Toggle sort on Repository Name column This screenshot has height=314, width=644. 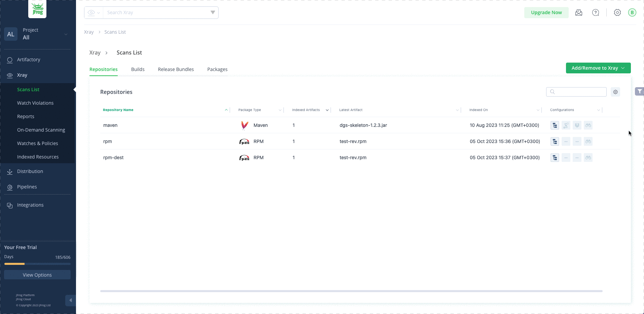118,110
